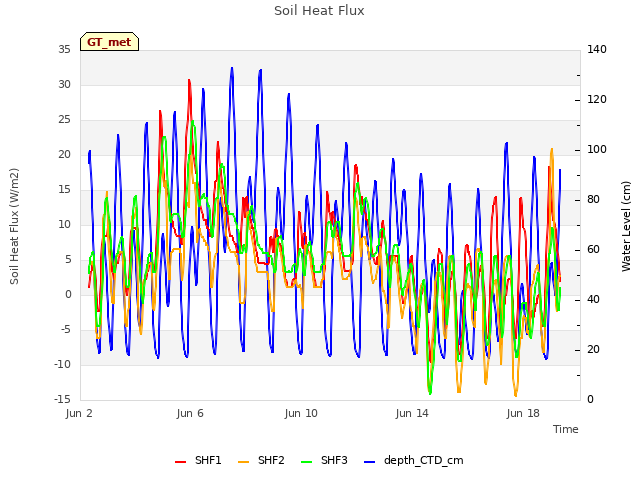The image size is (640, 480).
Task: Click the SHF3 legend entry
Action: tap(324, 461)
